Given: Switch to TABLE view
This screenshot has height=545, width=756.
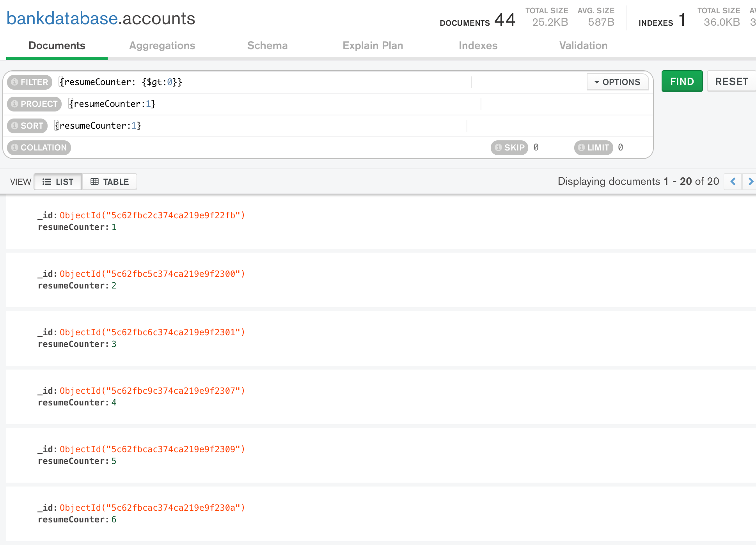Looking at the screenshot, I should (x=110, y=182).
